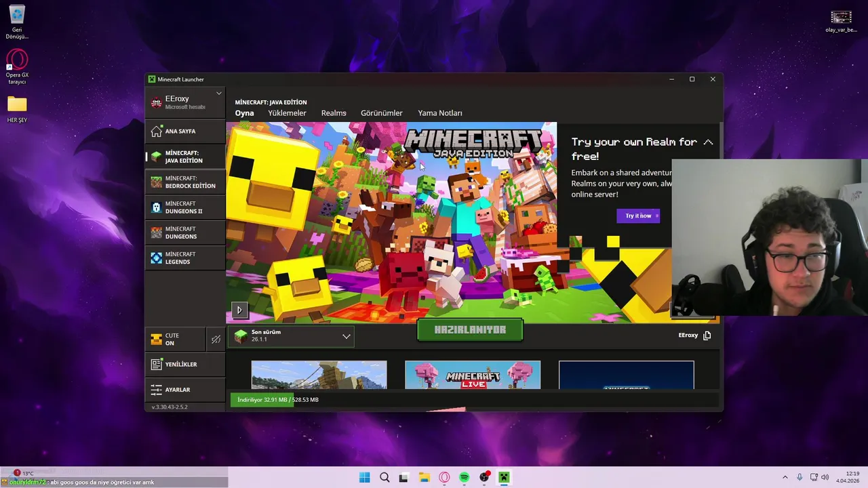Open Spotify from the taskbar

(x=464, y=477)
